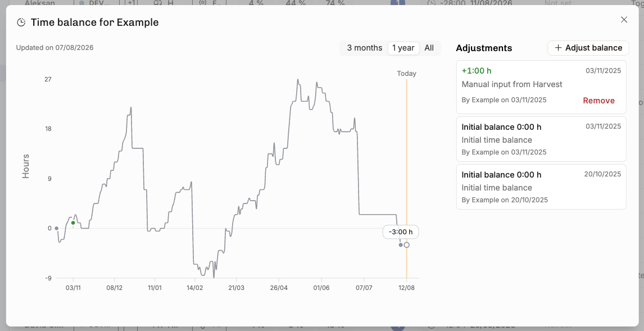This screenshot has height=331, width=644.
Task: Open Adjust balance button
Action: click(588, 48)
